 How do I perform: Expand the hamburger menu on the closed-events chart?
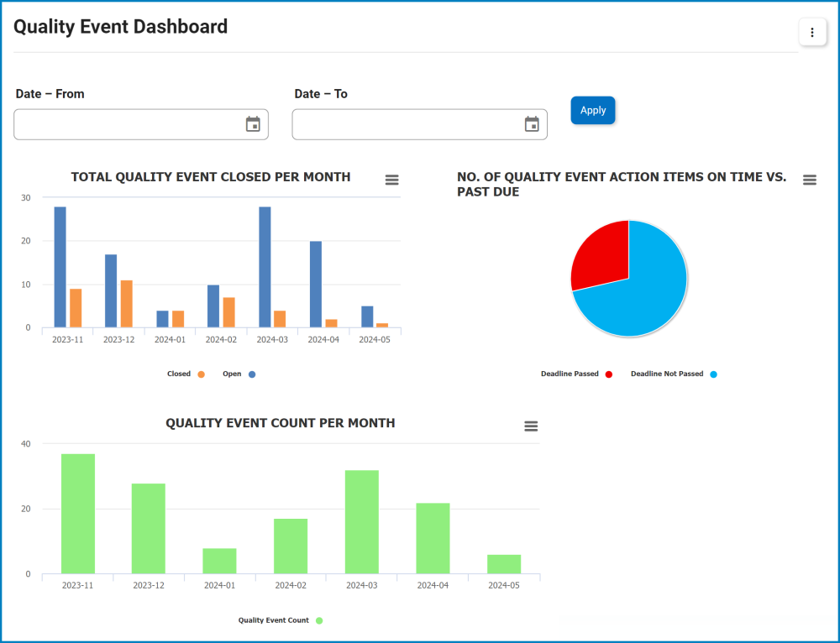pos(391,179)
